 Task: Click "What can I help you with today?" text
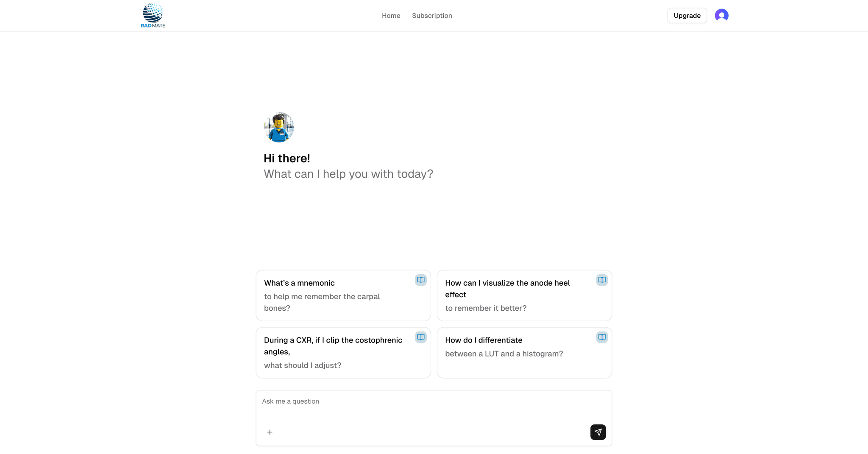pos(348,174)
